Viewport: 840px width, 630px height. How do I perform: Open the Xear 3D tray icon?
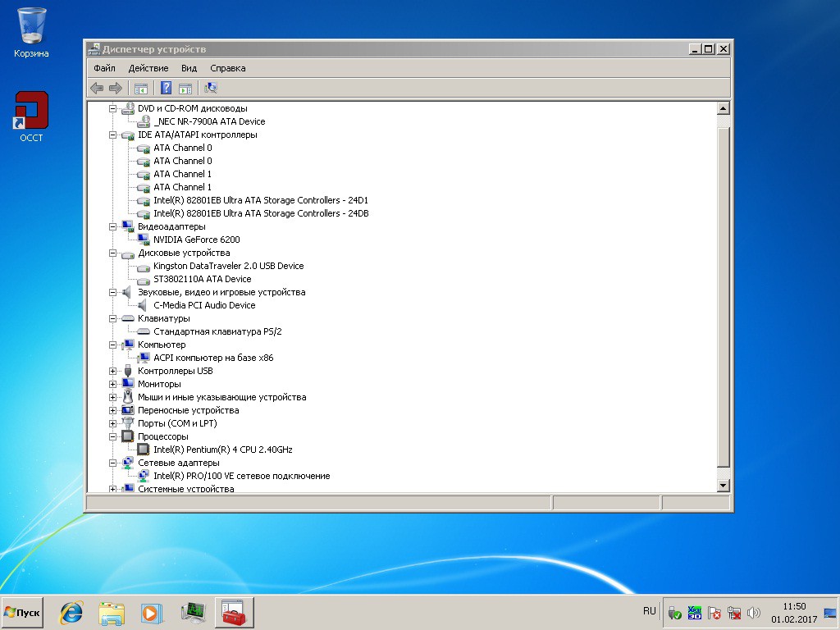(694, 612)
